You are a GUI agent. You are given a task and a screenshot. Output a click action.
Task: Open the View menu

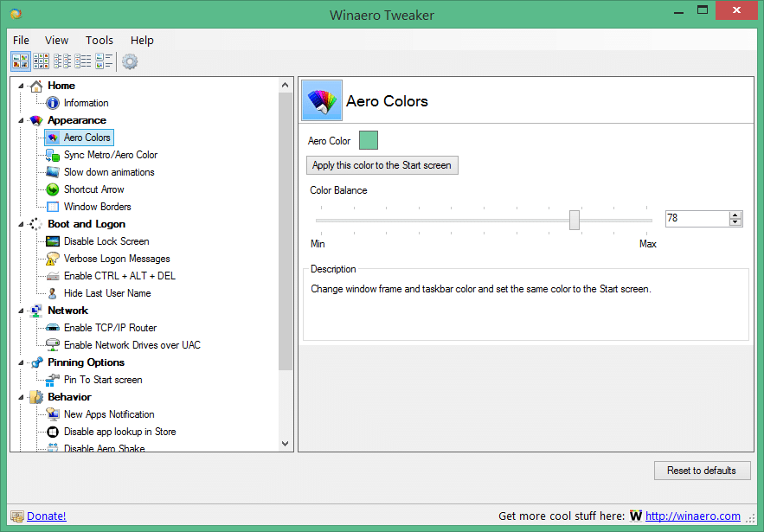tap(56, 41)
